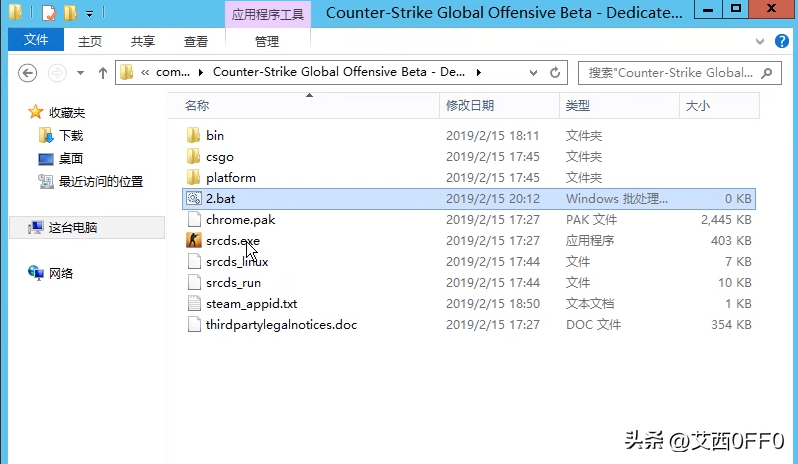Open 下载 in the navigation pane

(70, 135)
